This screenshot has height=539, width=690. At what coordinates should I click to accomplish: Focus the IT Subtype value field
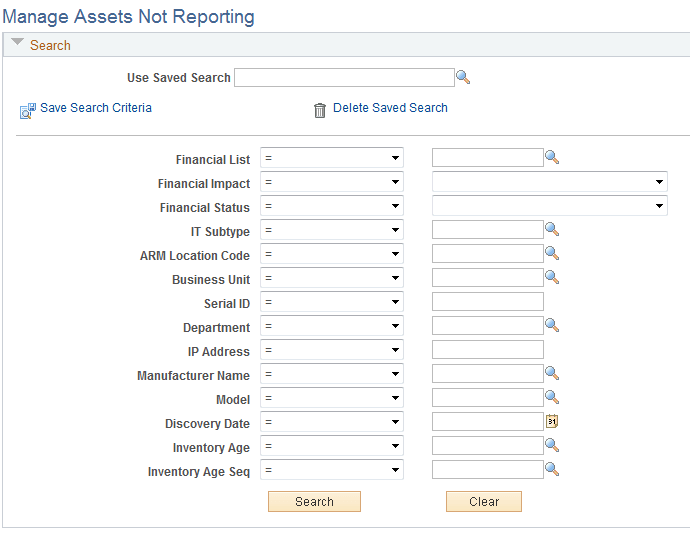488,230
